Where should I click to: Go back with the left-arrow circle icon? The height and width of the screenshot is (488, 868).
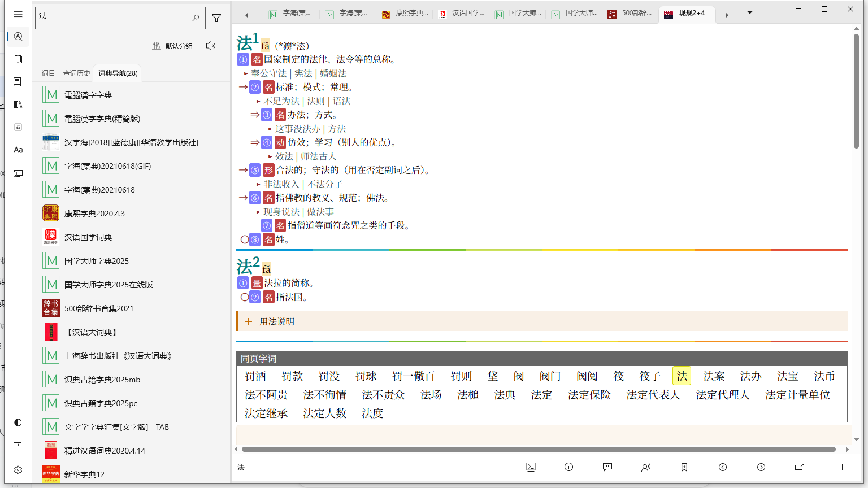pyautogui.click(x=723, y=467)
